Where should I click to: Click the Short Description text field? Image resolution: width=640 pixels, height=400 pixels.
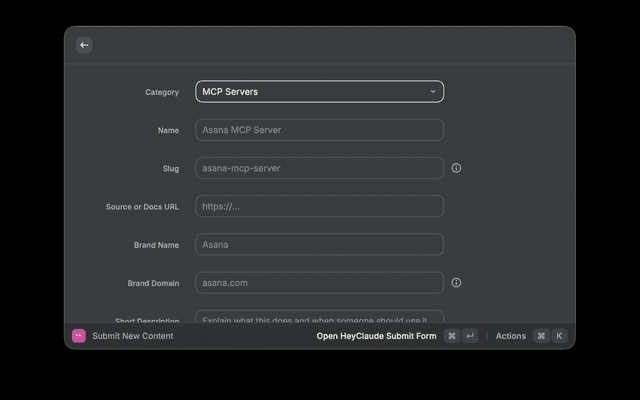point(320,317)
